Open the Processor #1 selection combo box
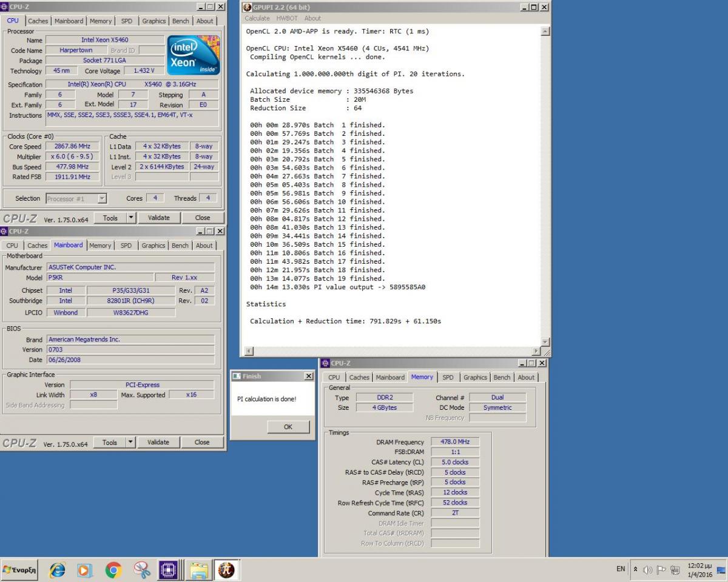 point(76,198)
